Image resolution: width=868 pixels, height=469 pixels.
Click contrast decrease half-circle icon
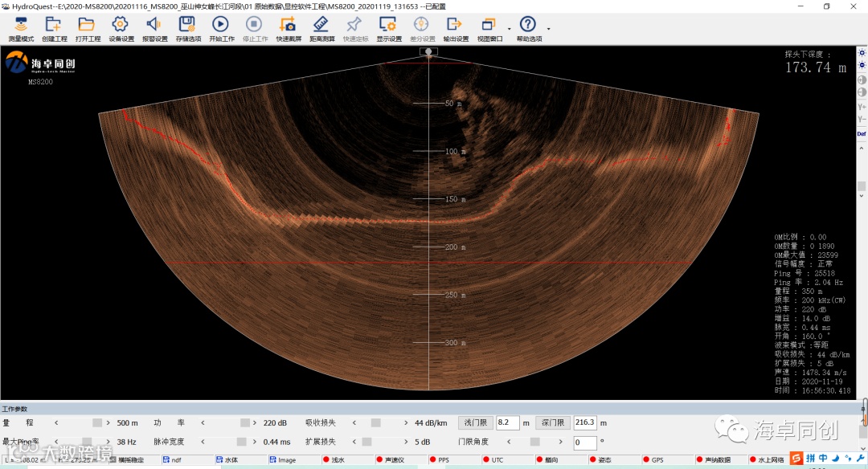tap(862, 92)
